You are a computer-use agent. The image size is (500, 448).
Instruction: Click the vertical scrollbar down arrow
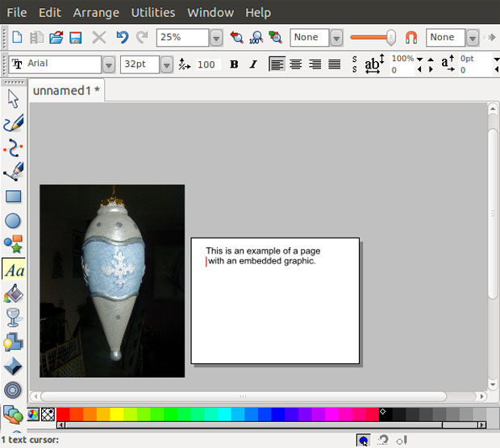click(493, 384)
